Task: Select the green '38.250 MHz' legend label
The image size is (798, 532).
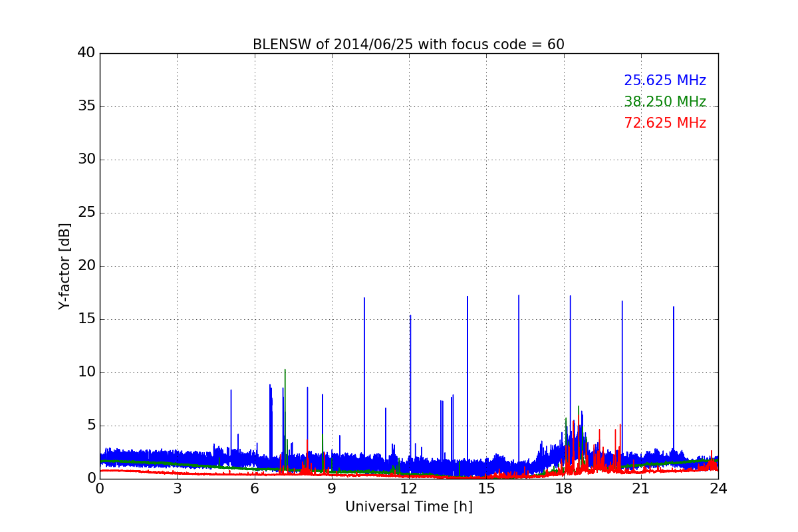Action: tap(665, 102)
